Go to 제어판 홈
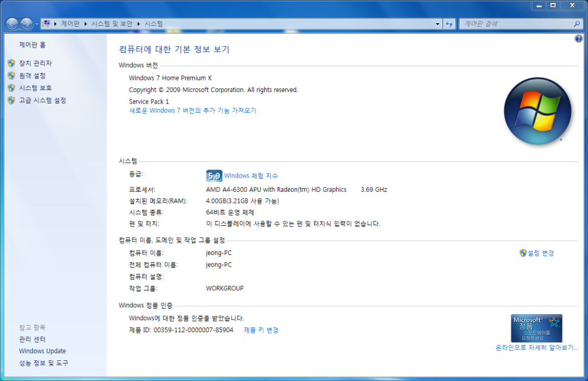Image resolution: width=588 pixels, height=381 pixels. pos(32,44)
